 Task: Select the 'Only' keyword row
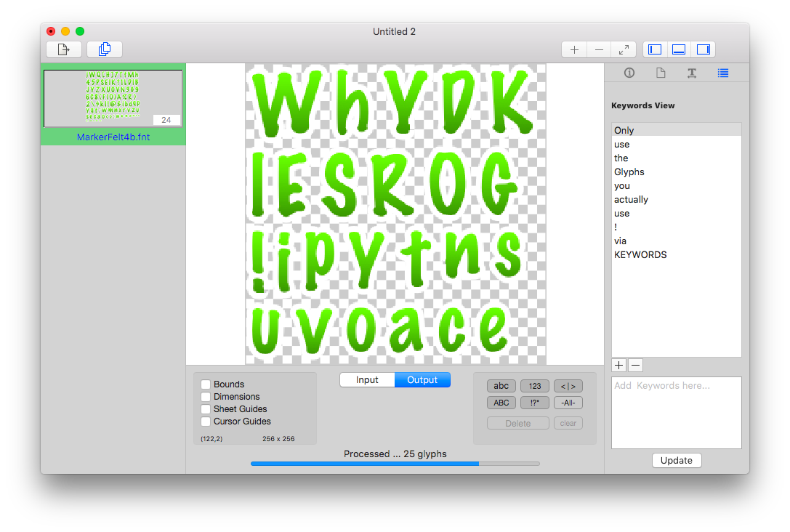tap(677, 130)
